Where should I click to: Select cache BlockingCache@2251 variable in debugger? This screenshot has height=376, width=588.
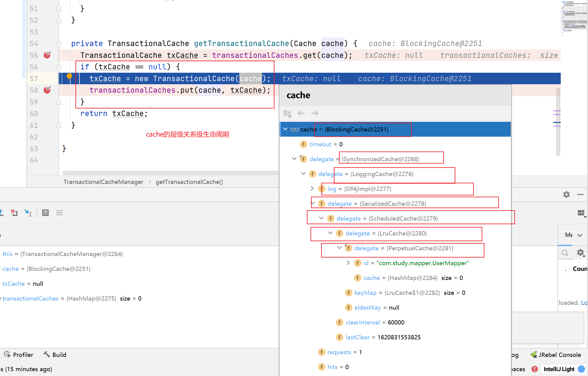click(139, 269)
